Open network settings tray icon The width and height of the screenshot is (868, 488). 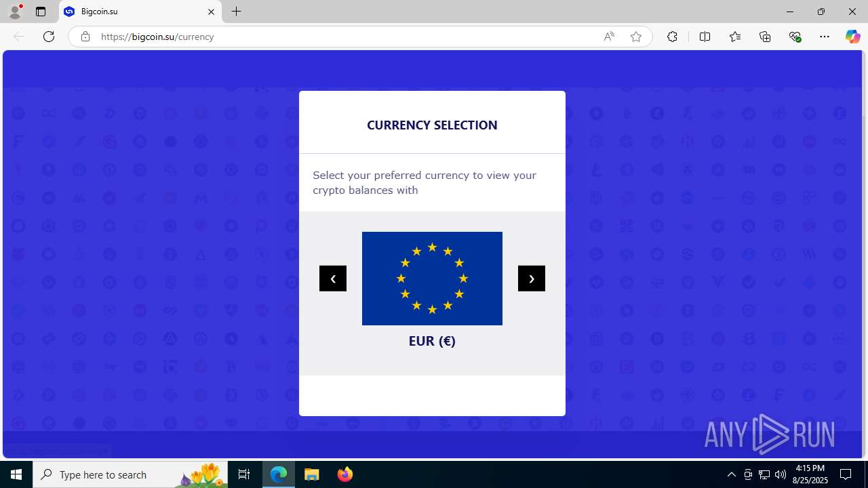point(764,474)
